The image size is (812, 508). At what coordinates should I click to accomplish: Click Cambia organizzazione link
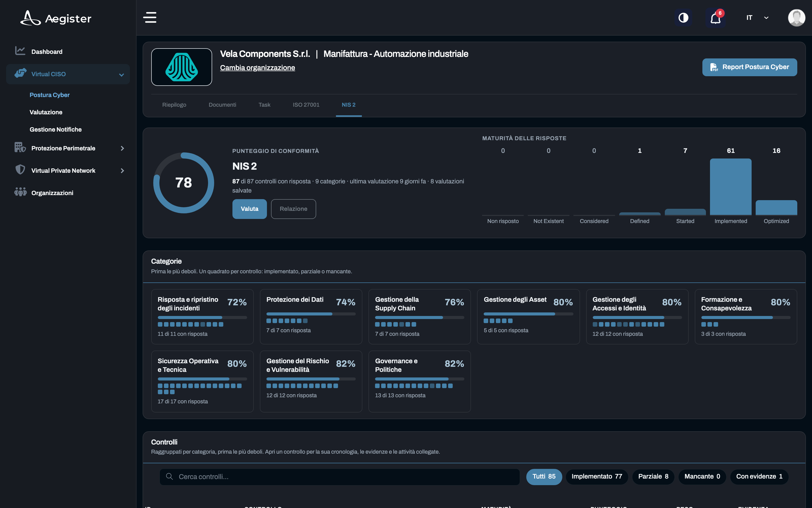coord(257,68)
